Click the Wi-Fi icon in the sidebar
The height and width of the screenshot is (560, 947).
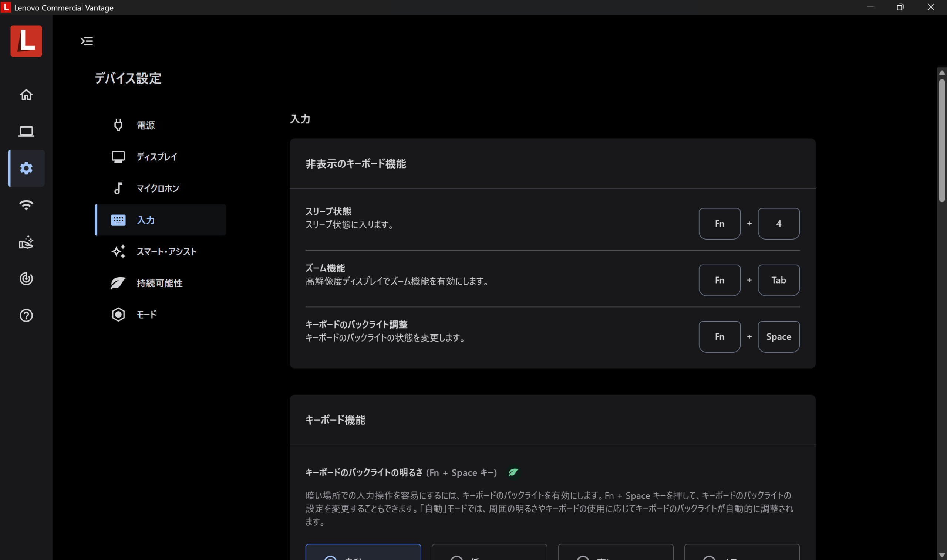(x=26, y=205)
